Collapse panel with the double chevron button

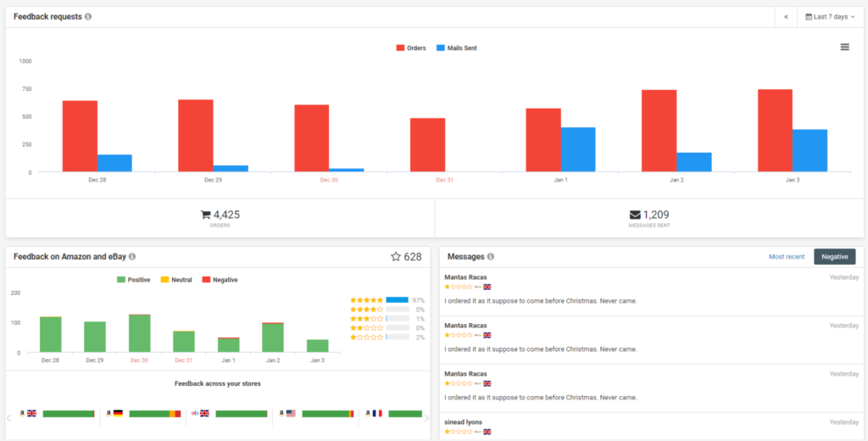click(x=786, y=17)
